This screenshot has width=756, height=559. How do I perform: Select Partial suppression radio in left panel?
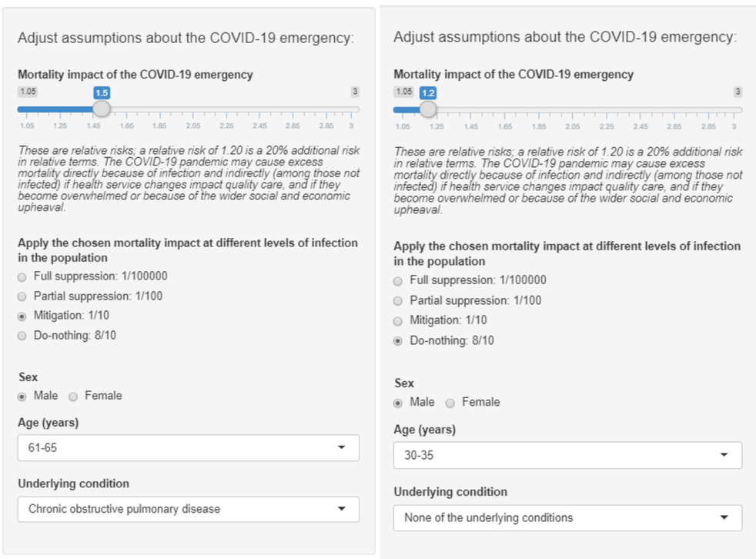click(22, 296)
